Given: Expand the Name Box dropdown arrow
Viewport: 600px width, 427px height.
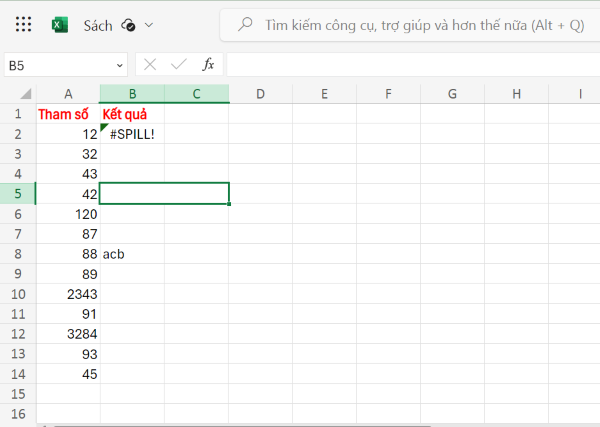Looking at the screenshot, I should [120, 65].
